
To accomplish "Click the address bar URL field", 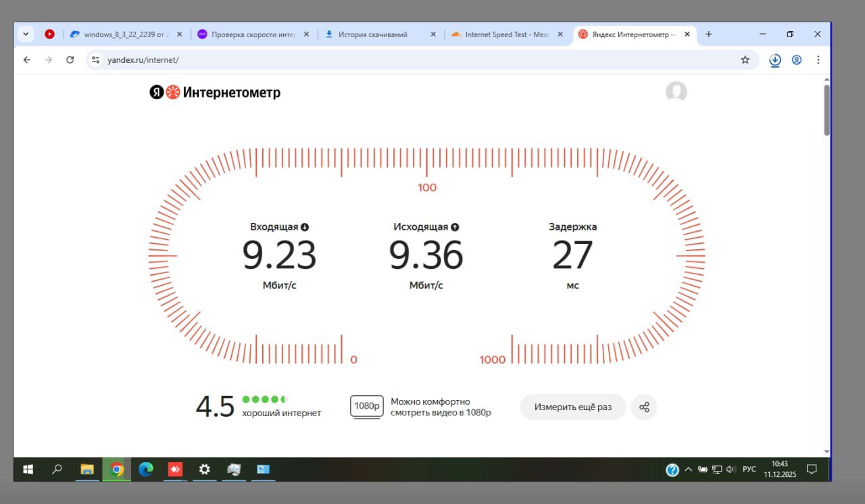I will tap(405, 60).
